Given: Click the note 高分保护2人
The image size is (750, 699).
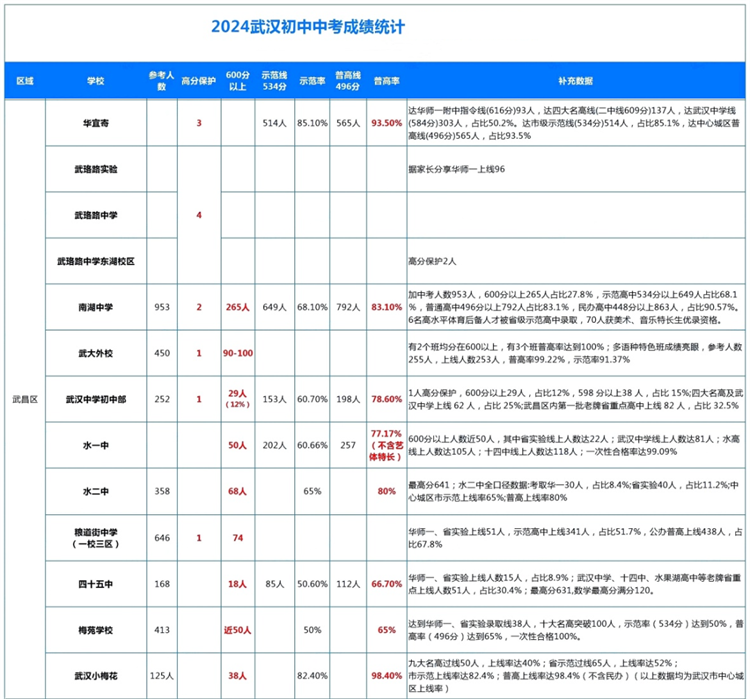Looking at the screenshot, I should (x=432, y=261).
